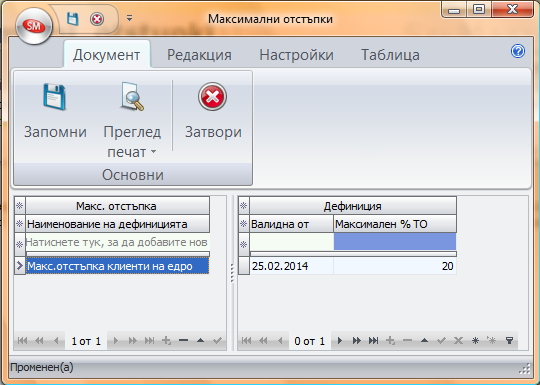The width and height of the screenshot is (540, 385).
Task: Click right navigator last record button
Action: (373, 341)
